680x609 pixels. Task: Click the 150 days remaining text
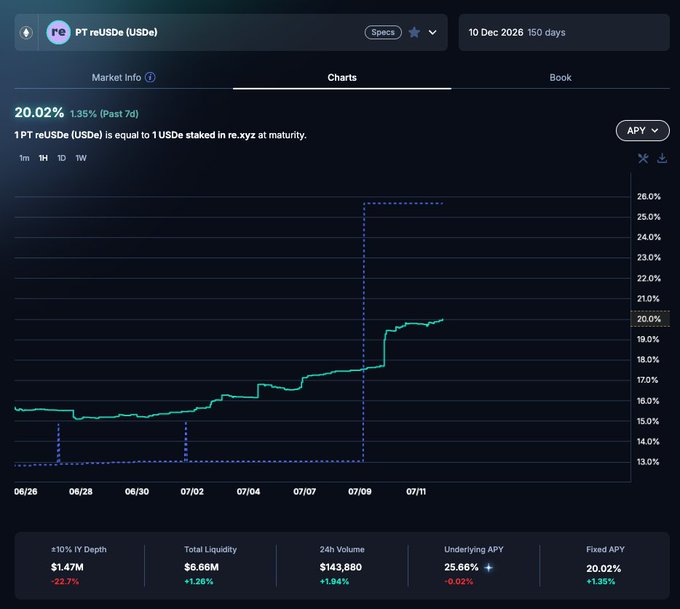point(546,33)
